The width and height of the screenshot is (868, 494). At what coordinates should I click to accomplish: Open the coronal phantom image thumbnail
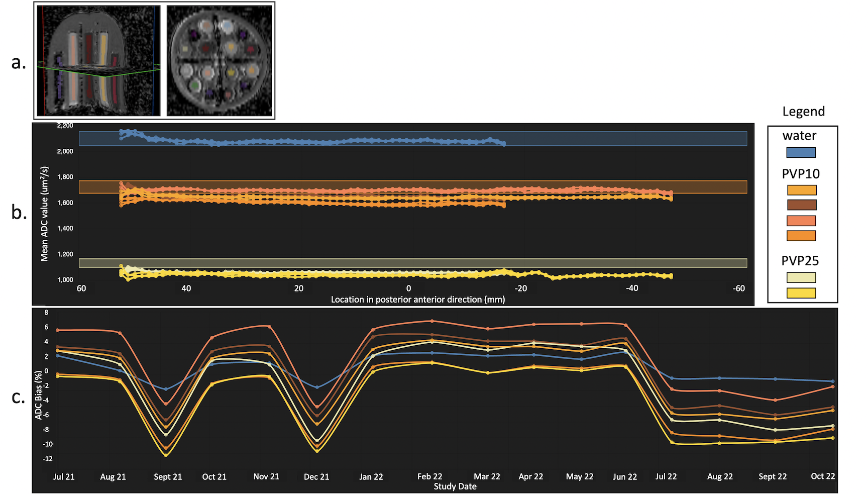(x=98, y=61)
